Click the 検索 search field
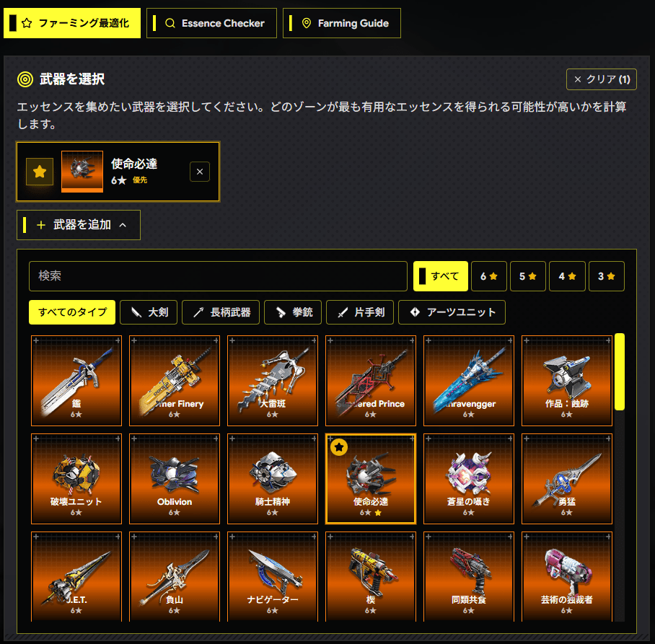The height and width of the screenshot is (644, 655). point(218,276)
